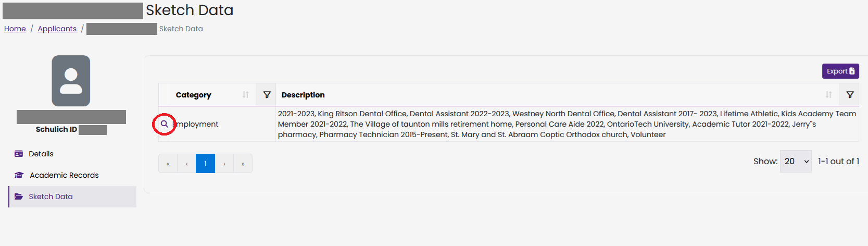Follow the Home breadcrumb link
The image size is (868, 246).
tap(15, 29)
